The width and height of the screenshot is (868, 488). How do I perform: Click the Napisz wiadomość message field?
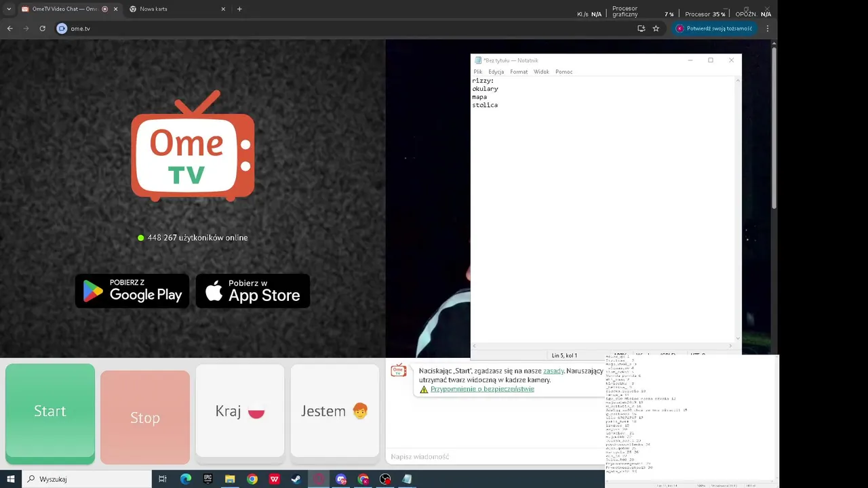point(495,457)
